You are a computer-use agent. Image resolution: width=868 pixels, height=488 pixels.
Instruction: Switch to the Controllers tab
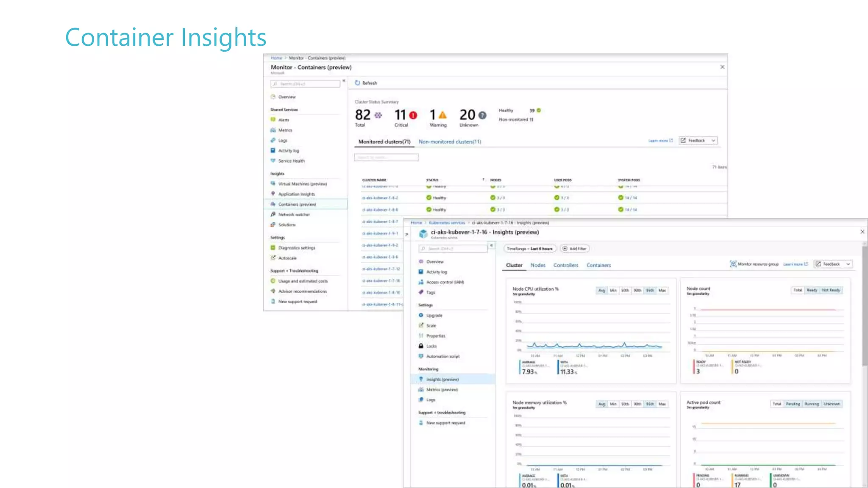click(x=565, y=265)
